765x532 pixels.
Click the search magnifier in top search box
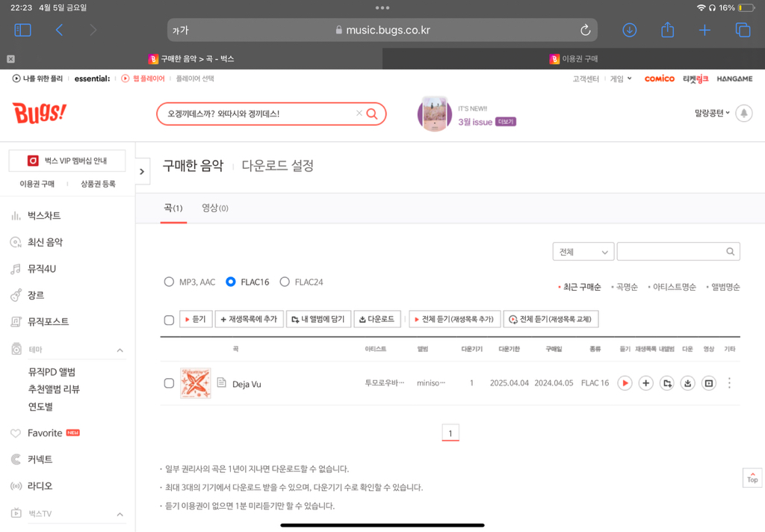click(x=372, y=114)
